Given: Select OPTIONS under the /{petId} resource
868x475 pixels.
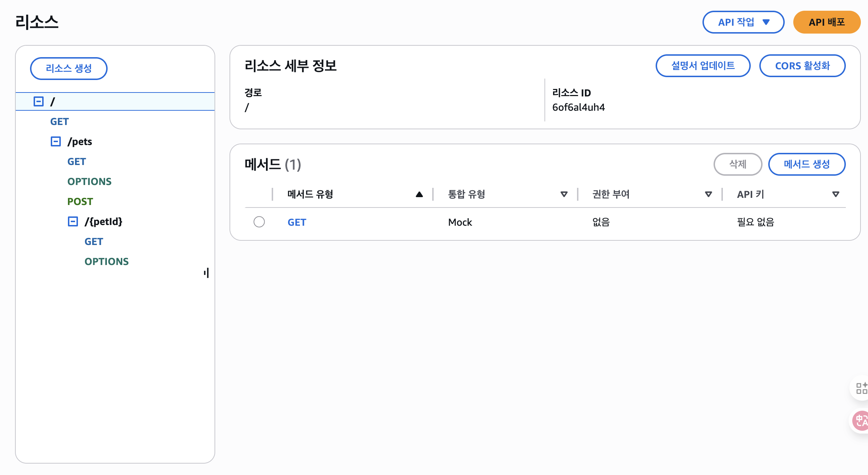Looking at the screenshot, I should [x=106, y=261].
